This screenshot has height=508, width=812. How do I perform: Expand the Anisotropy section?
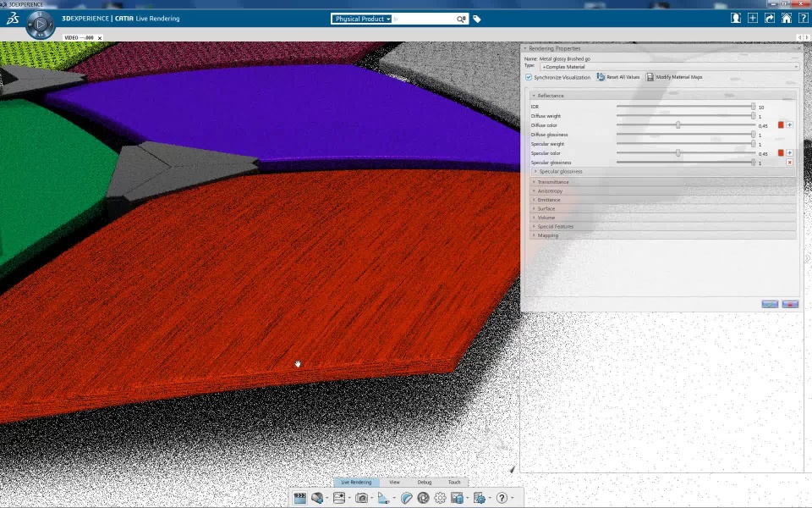click(662, 190)
